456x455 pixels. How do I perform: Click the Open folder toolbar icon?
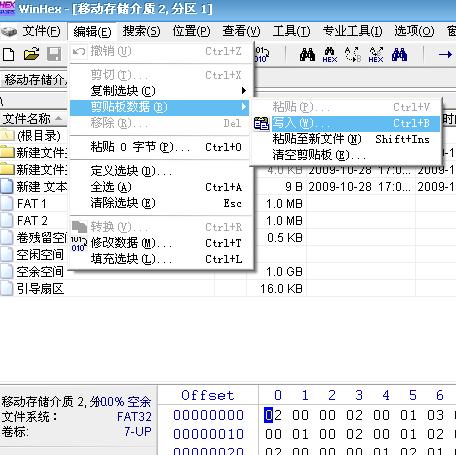coord(32,54)
